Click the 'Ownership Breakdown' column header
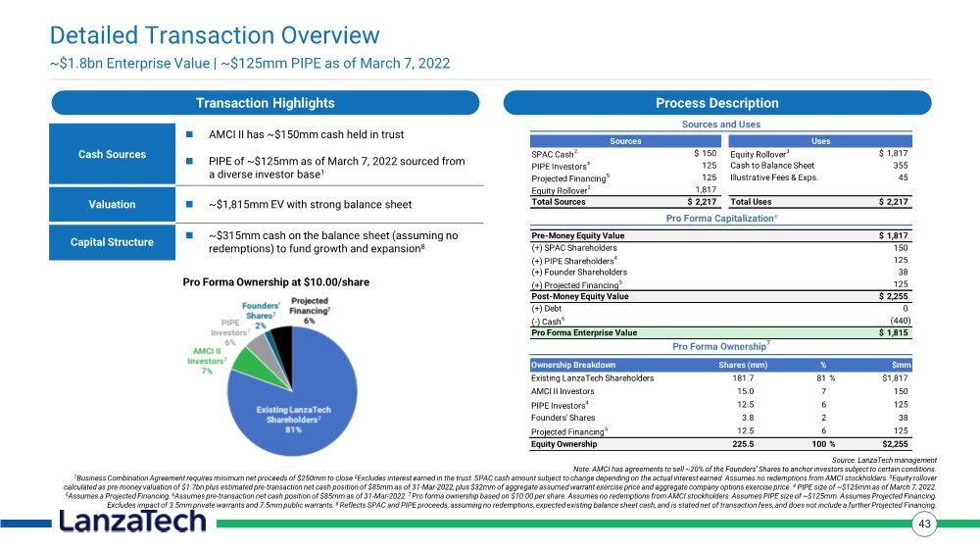The height and width of the screenshot is (551, 980). [x=573, y=366]
